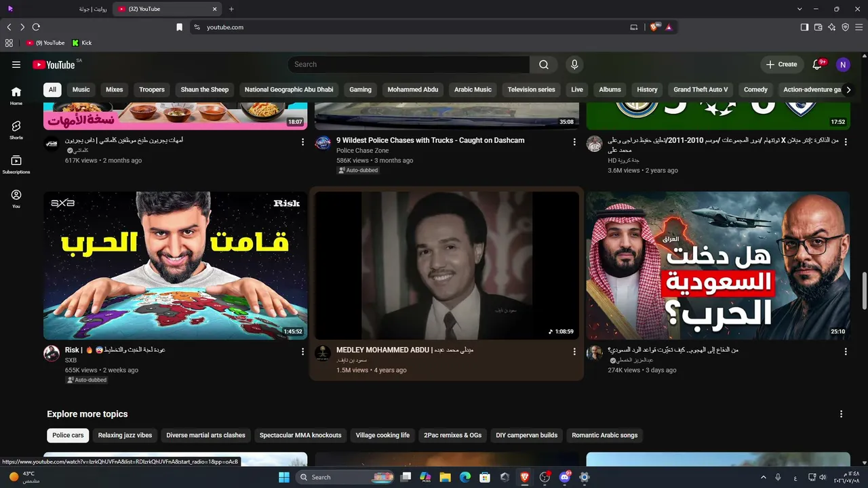Screen dimensions: 868x488
Task: Open options for the 25:10 video
Action: [x=846, y=352]
